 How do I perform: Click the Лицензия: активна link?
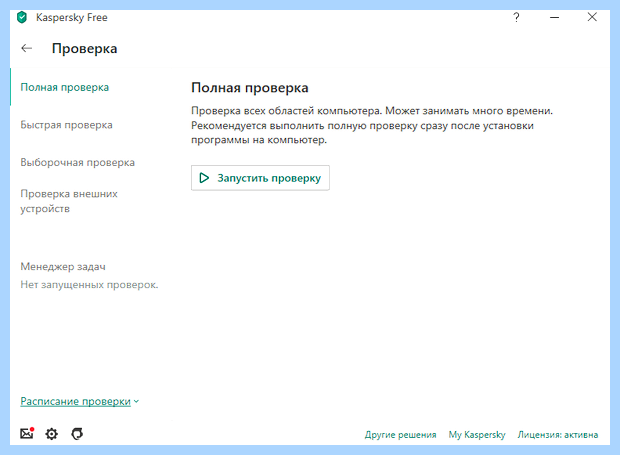coord(558,434)
